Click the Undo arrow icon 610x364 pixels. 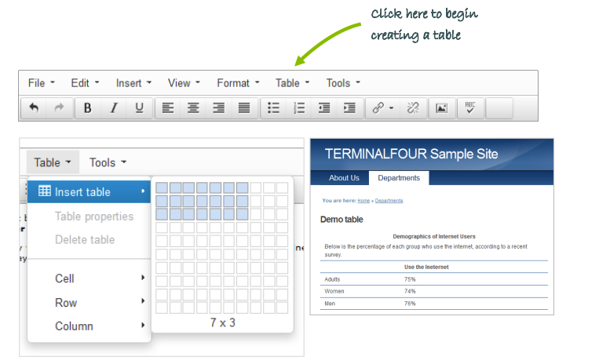tap(34, 108)
